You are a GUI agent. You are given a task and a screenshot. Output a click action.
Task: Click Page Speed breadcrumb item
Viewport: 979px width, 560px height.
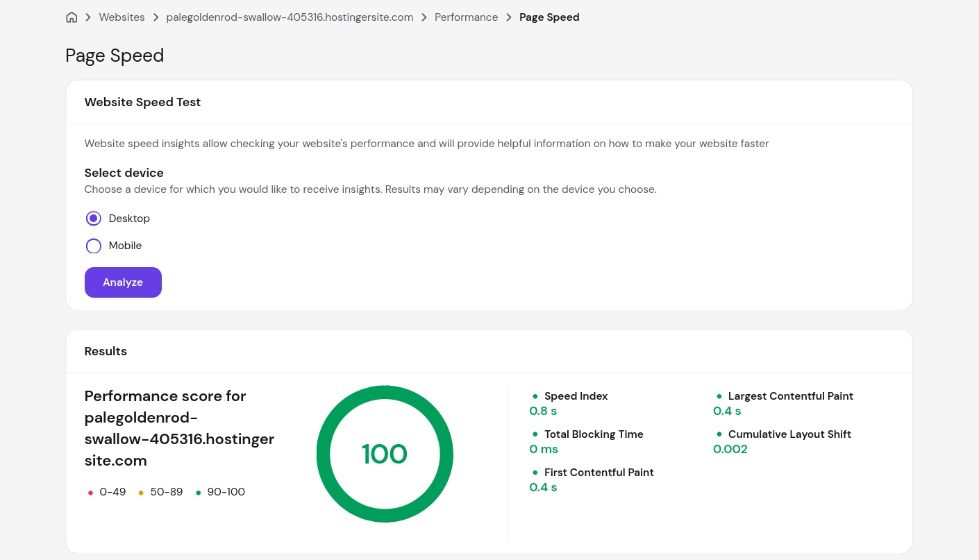click(549, 17)
